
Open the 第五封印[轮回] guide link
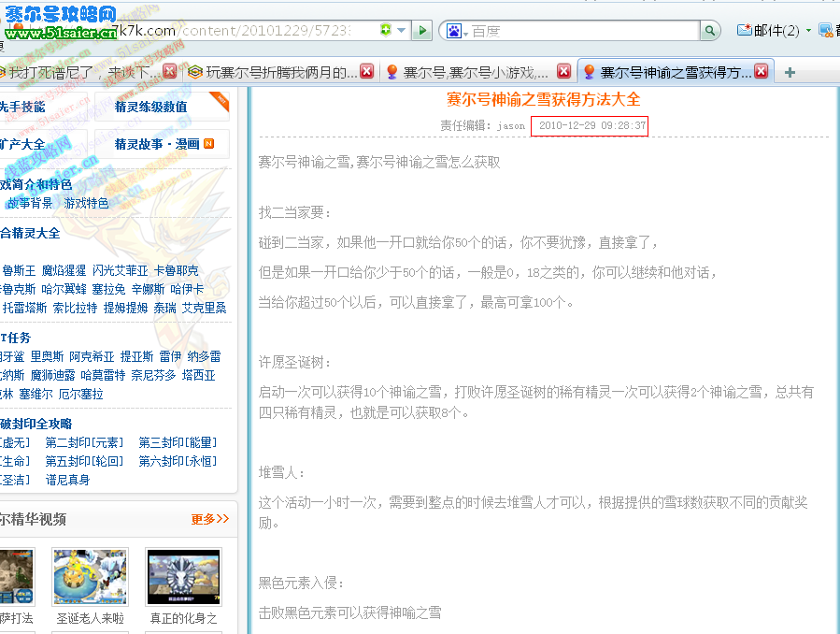84,461
